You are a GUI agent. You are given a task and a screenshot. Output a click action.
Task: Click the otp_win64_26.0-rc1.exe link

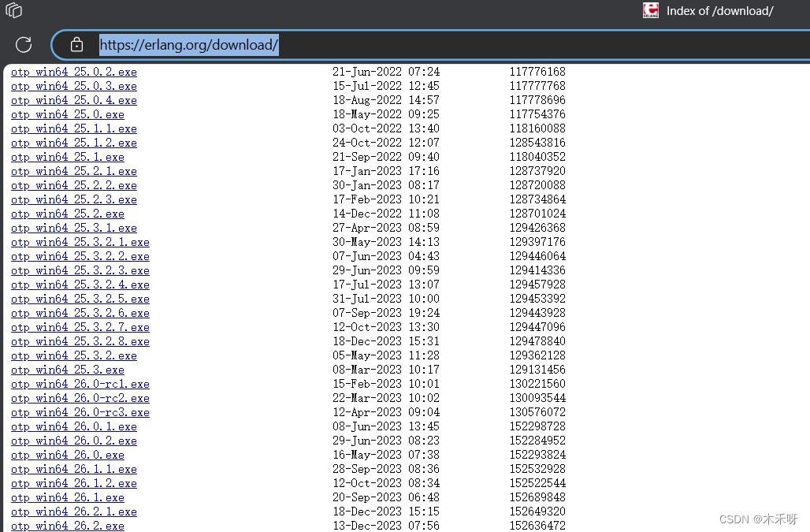pyautogui.click(x=80, y=384)
